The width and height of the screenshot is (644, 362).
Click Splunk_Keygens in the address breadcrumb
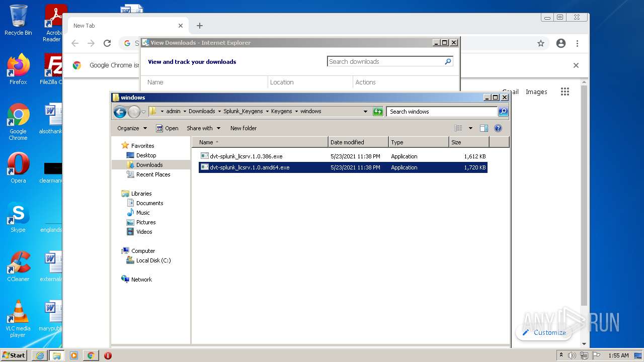point(243,112)
